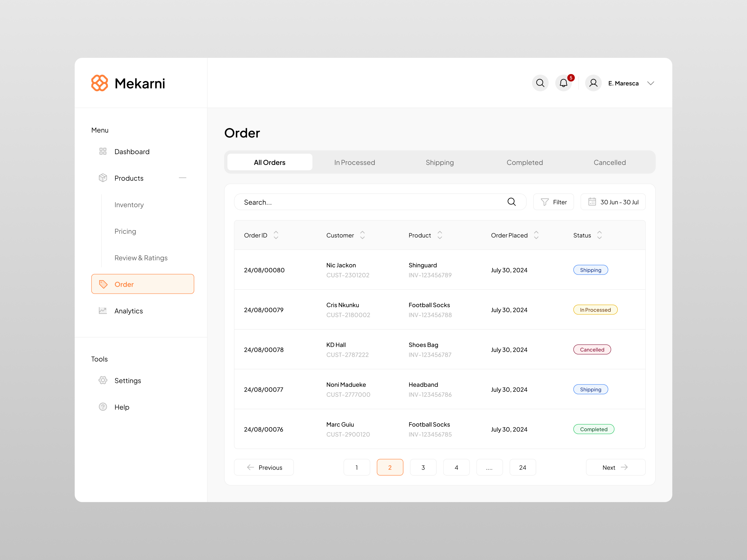
Task: Switch to the Completed orders tab
Action: click(525, 162)
